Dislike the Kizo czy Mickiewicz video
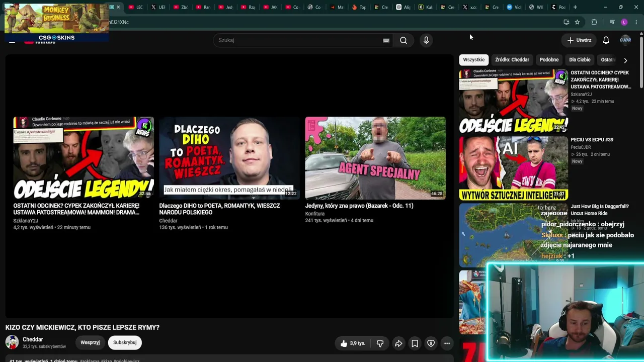Screen dimensions: 644x362 [380, 343]
